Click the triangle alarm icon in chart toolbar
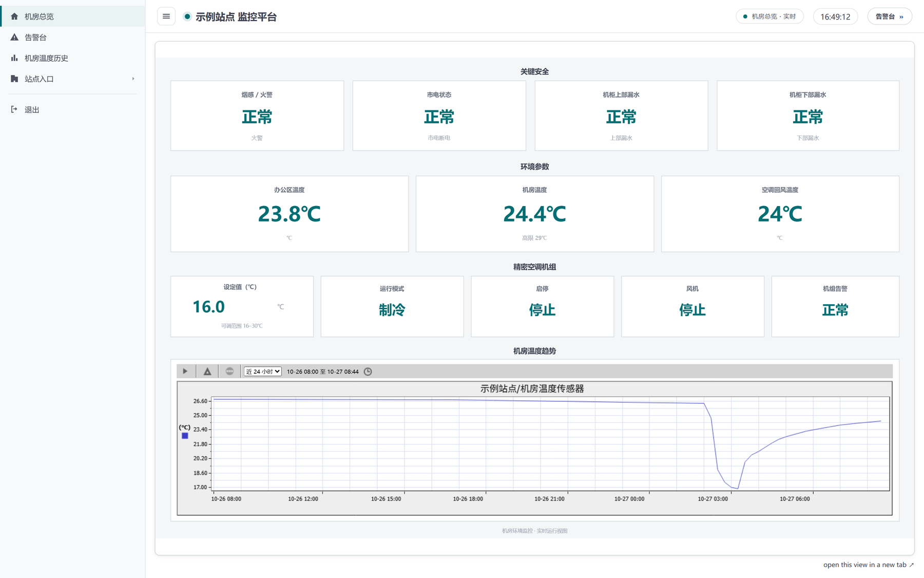Viewport: 924px width, 578px height. 207,371
